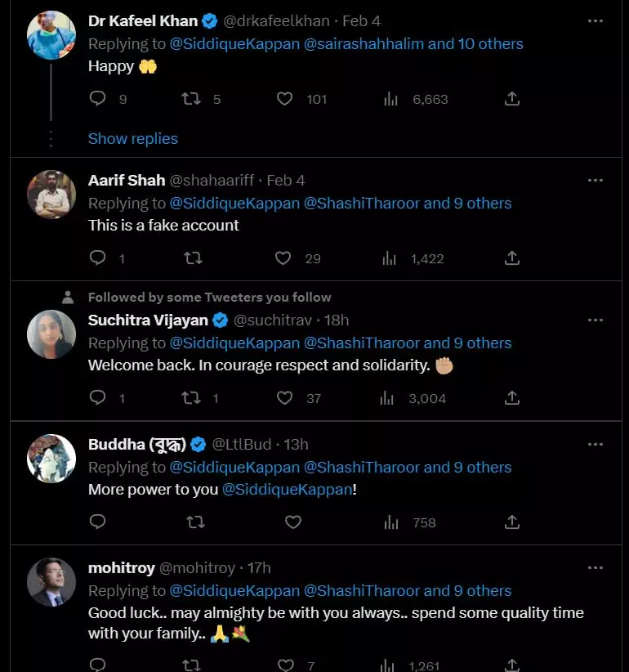Open more options on Dr Kafeel Khan's tweet
This screenshot has width=629, height=672.
[x=595, y=20]
